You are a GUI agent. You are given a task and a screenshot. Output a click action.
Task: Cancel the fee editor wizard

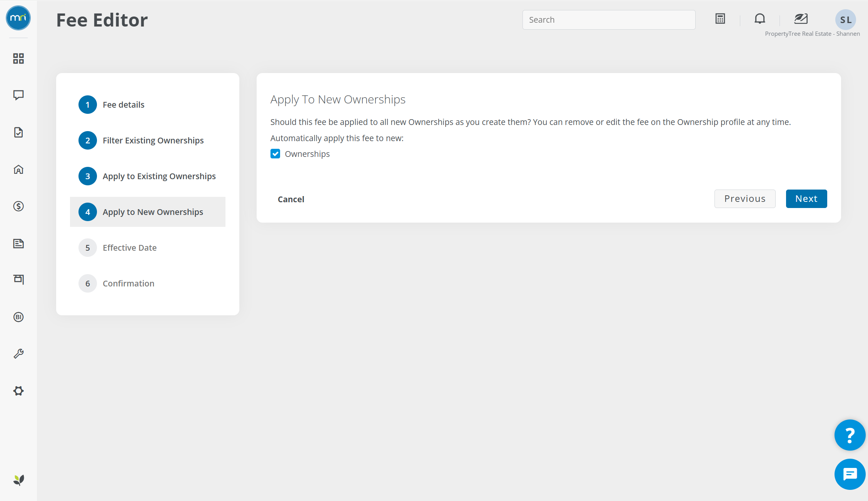click(x=291, y=199)
